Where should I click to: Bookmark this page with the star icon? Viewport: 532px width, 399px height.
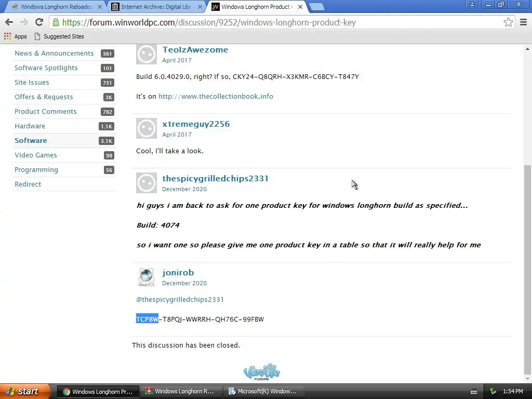coord(508,22)
